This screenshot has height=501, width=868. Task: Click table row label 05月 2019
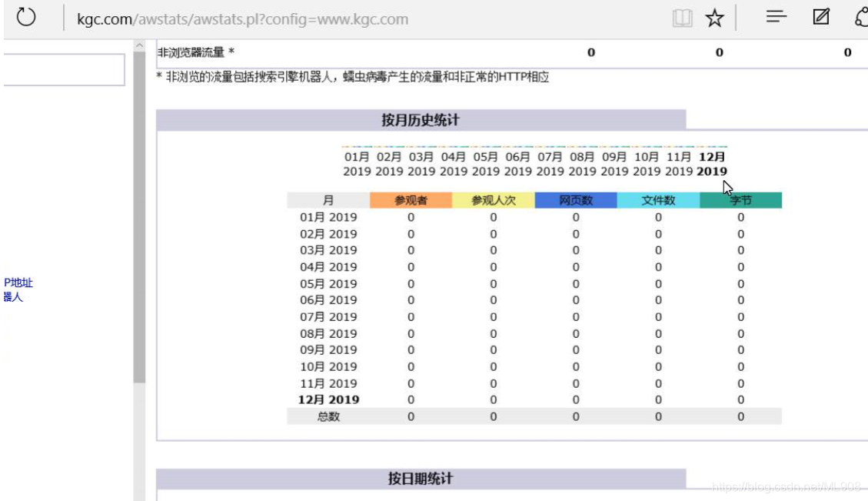[x=328, y=284]
